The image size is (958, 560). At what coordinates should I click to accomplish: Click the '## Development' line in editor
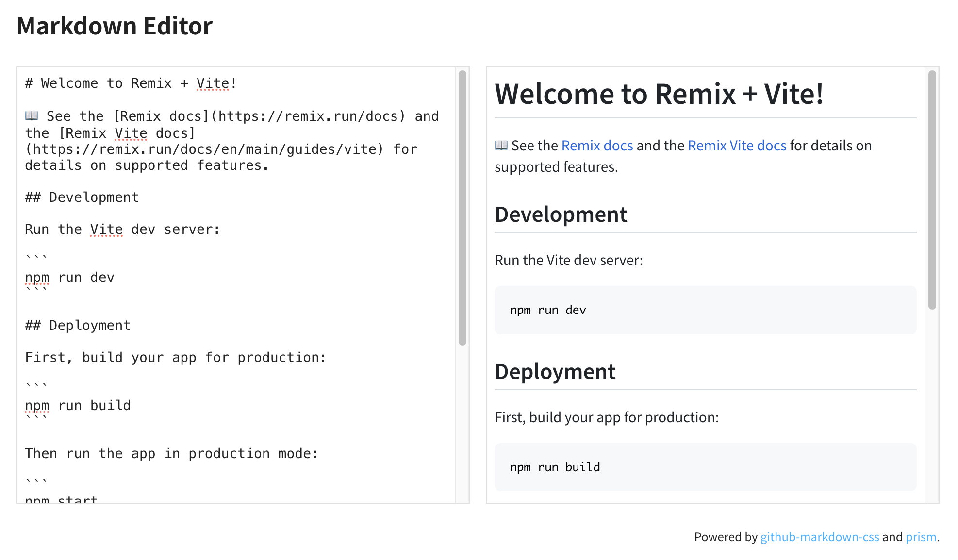82,198
